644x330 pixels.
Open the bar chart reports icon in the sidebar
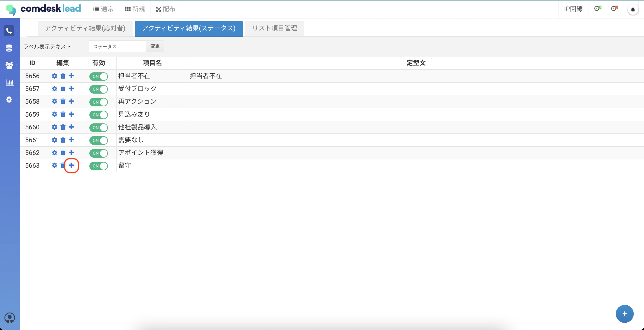10,82
